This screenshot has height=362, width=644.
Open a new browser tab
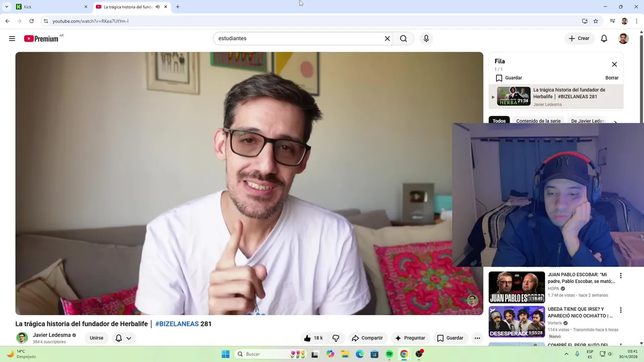coord(178,7)
